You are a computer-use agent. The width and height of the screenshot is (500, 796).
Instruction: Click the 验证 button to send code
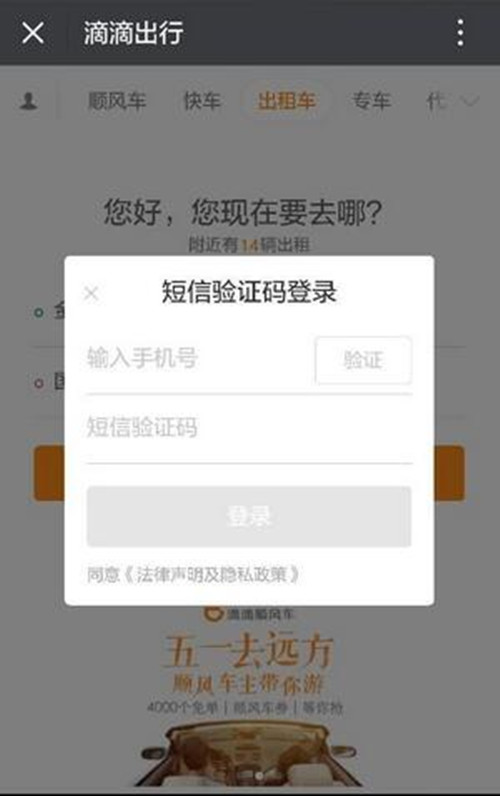(363, 360)
